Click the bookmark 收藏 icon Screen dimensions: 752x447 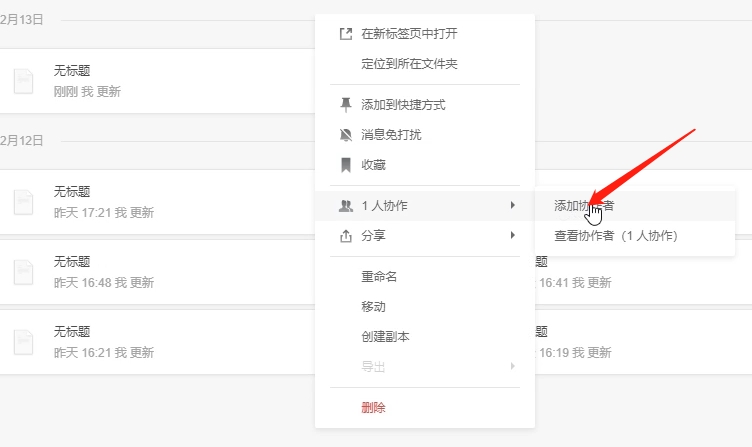tap(346, 164)
